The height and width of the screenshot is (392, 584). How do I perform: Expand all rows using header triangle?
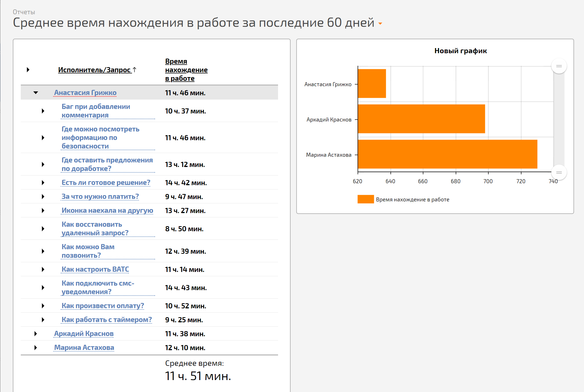point(28,70)
